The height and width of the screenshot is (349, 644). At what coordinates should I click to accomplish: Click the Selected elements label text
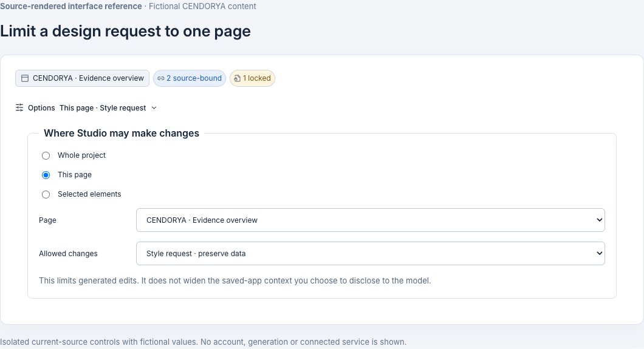89,194
